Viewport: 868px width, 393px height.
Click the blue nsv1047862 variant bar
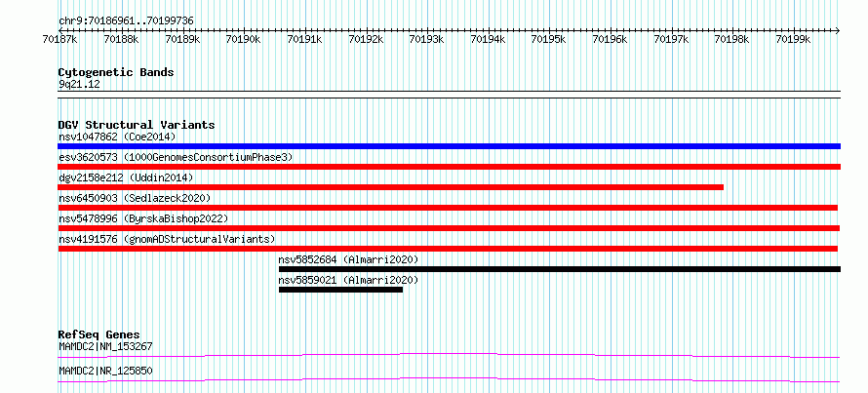pos(449,146)
